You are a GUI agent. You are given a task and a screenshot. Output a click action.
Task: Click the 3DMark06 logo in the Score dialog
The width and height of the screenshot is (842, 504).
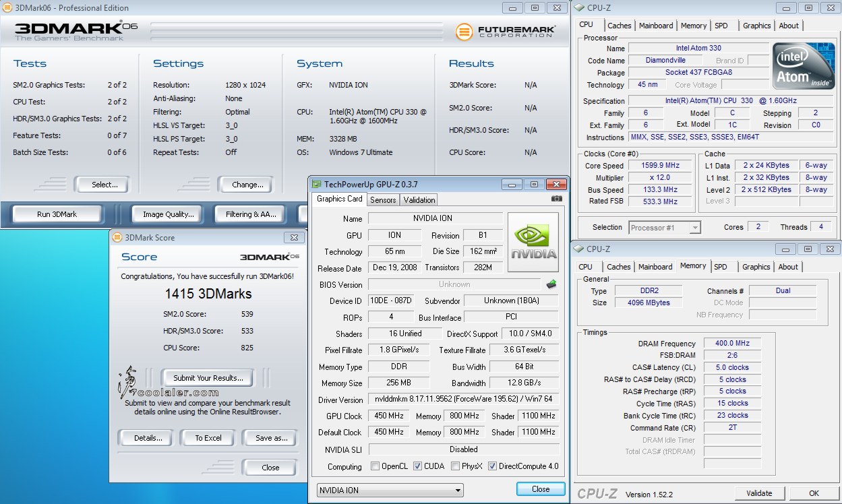270,257
